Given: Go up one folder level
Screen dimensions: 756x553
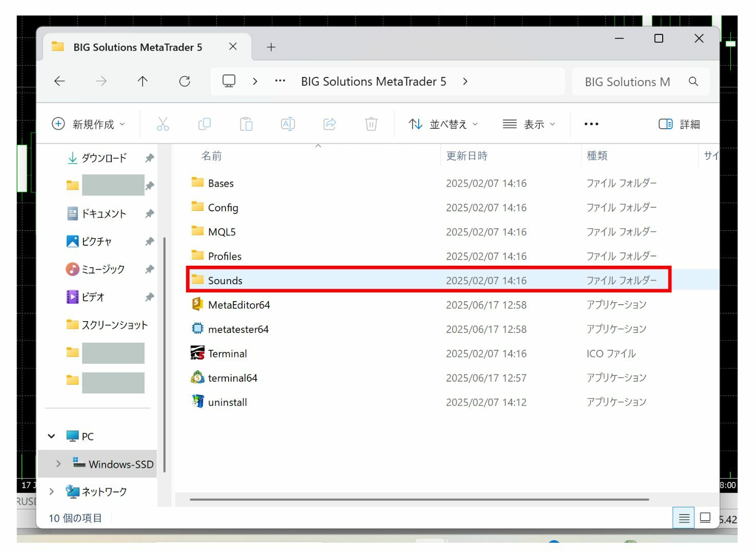Looking at the screenshot, I should click(142, 81).
